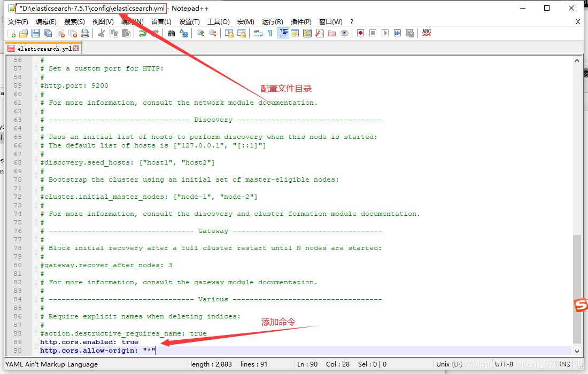Save the current file using the floppy icon
This screenshot has height=374, width=588.
[x=36, y=33]
